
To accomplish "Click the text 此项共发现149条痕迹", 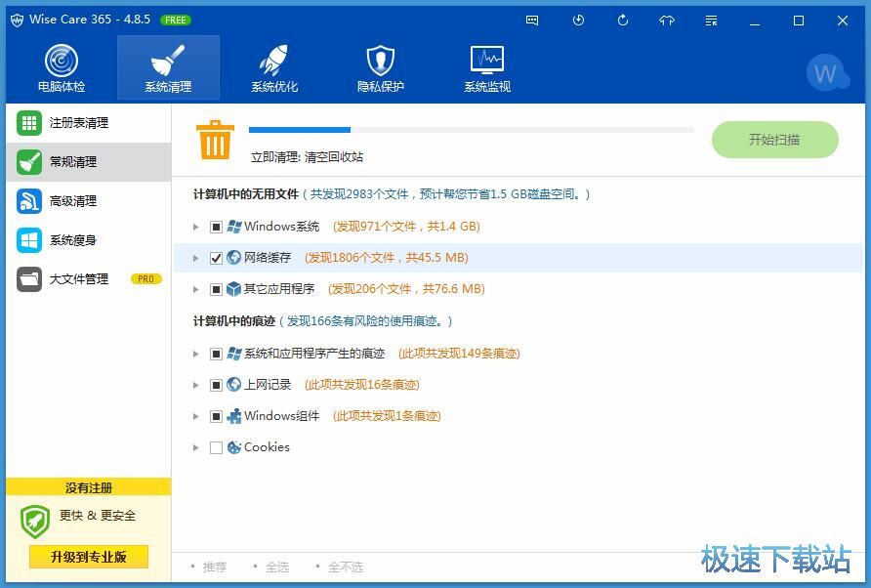I will coord(459,354).
